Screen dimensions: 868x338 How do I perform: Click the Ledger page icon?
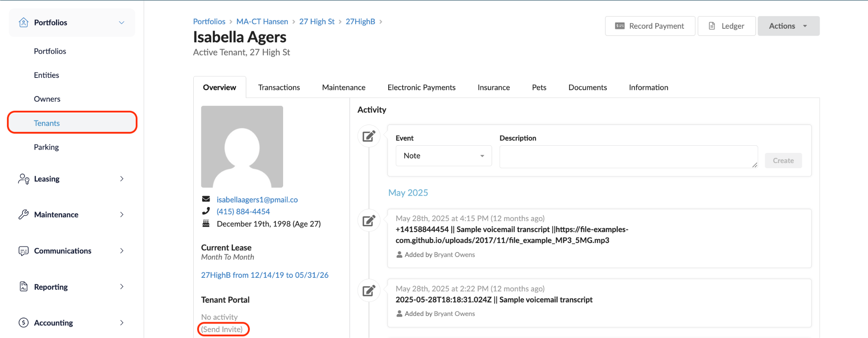click(712, 26)
